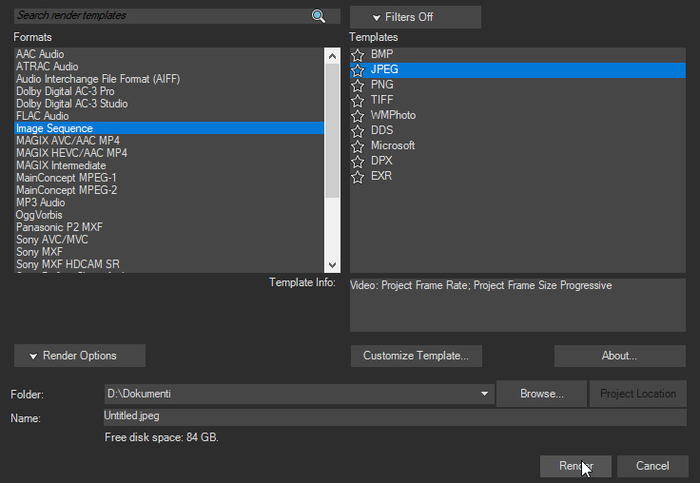Image resolution: width=700 pixels, height=483 pixels.
Task: Expand the Filters Off dropdown
Action: [415, 17]
